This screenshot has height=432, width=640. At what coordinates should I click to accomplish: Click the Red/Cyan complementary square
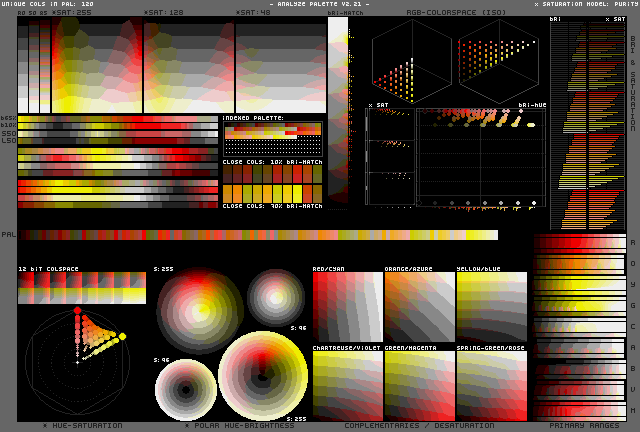point(348,307)
